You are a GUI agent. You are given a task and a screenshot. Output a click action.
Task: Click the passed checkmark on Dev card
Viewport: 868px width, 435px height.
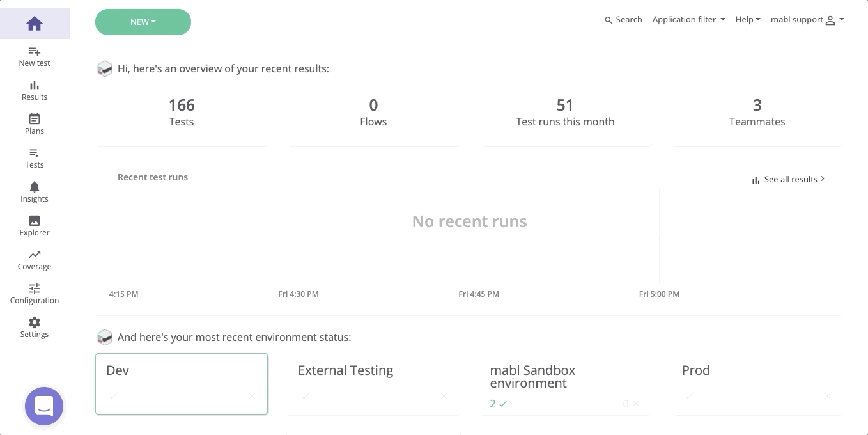(x=113, y=396)
